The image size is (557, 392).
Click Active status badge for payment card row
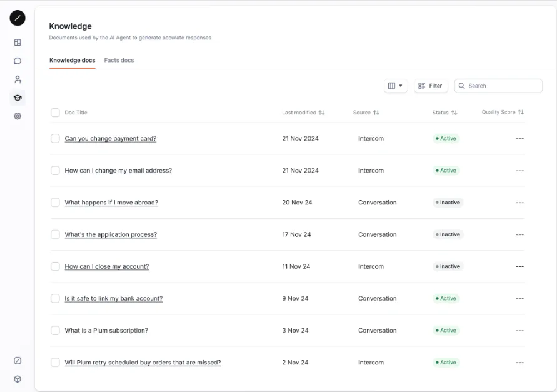[446, 139]
